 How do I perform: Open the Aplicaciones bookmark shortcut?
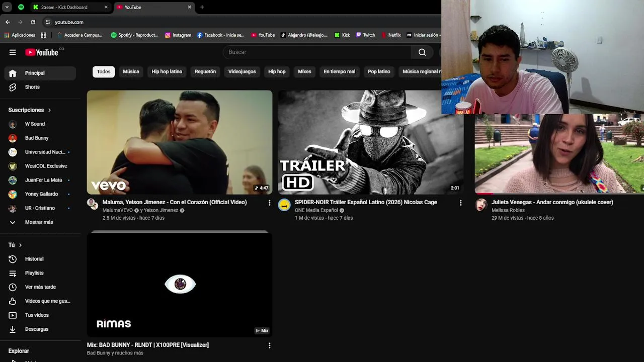(x=20, y=35)
